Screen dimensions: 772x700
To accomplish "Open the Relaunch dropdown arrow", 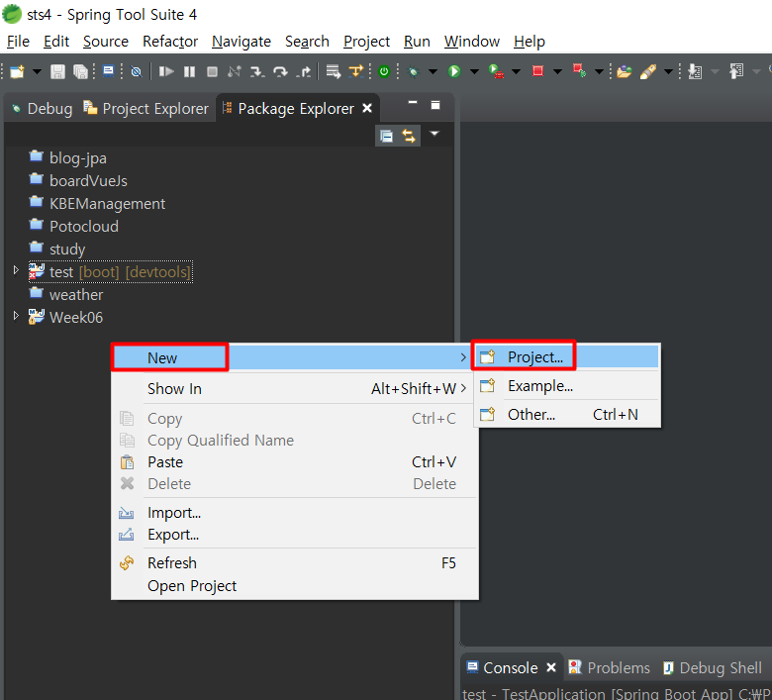I will (599, 72).
